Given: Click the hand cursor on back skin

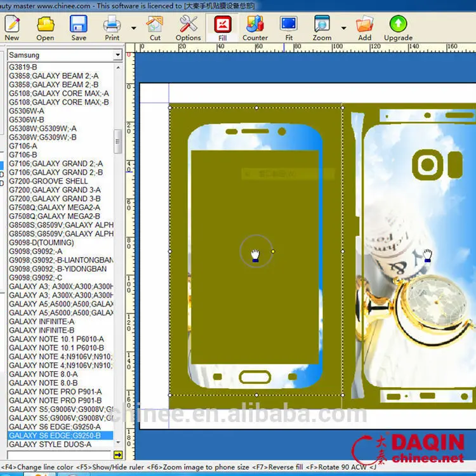Looking at the screenshot, I should click(427, 256).
